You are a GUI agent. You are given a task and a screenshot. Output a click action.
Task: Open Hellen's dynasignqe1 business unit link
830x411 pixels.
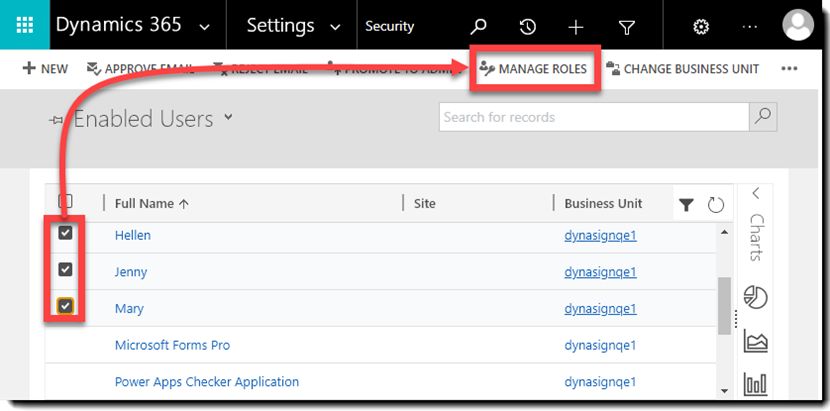pyautogui.click(x=600, y=235)
